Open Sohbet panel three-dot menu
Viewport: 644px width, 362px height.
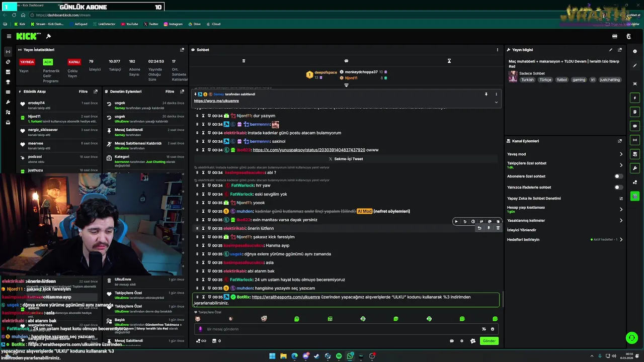point(498,50)
